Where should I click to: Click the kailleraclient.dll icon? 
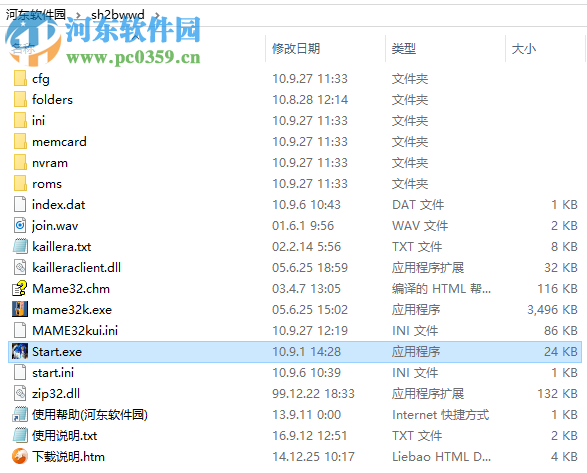[20, 267]
